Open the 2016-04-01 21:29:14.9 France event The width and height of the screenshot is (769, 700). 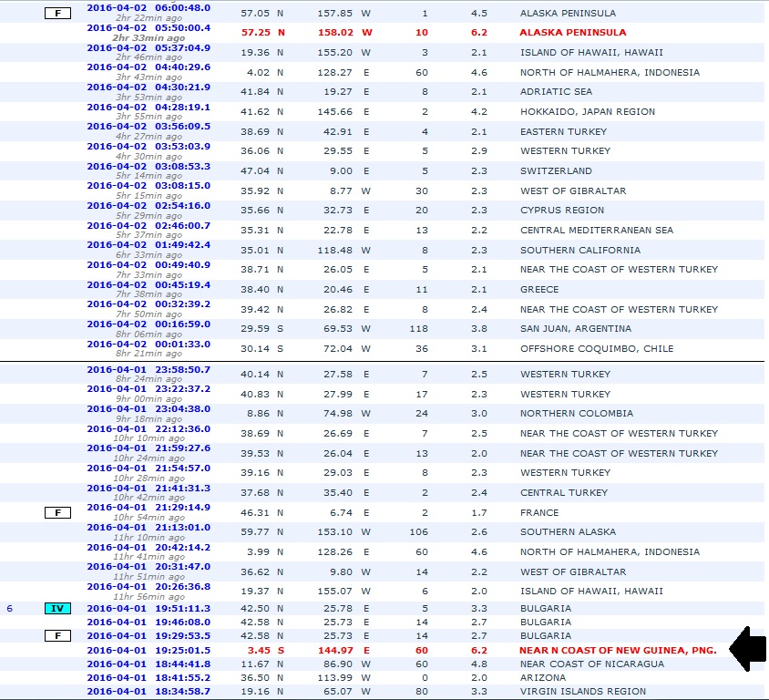(x=149, y=507)
